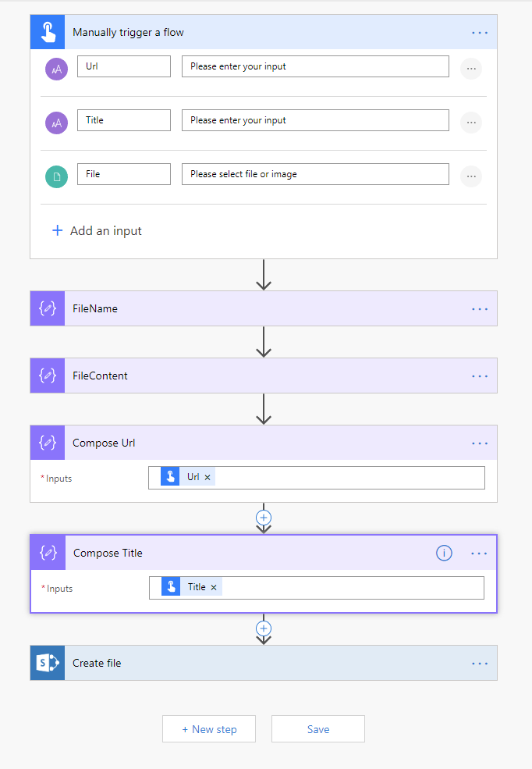Click the FileName compose action icon

click(48, 308)
